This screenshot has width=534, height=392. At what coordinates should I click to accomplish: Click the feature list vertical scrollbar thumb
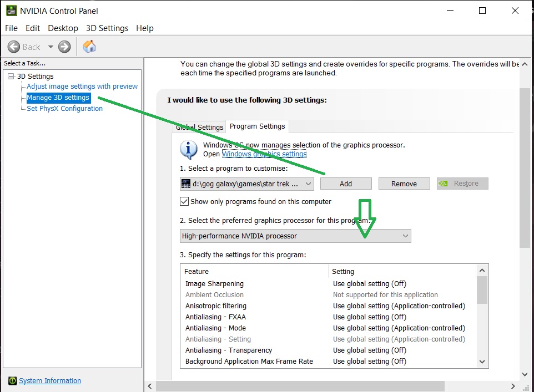482,290
